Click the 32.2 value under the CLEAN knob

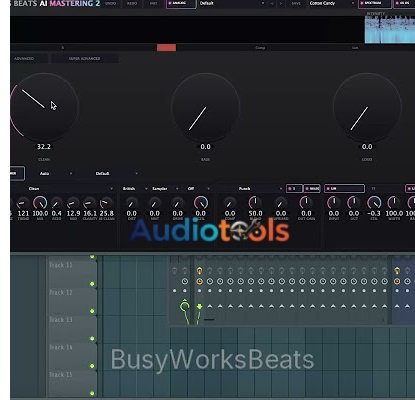point(44,147)
